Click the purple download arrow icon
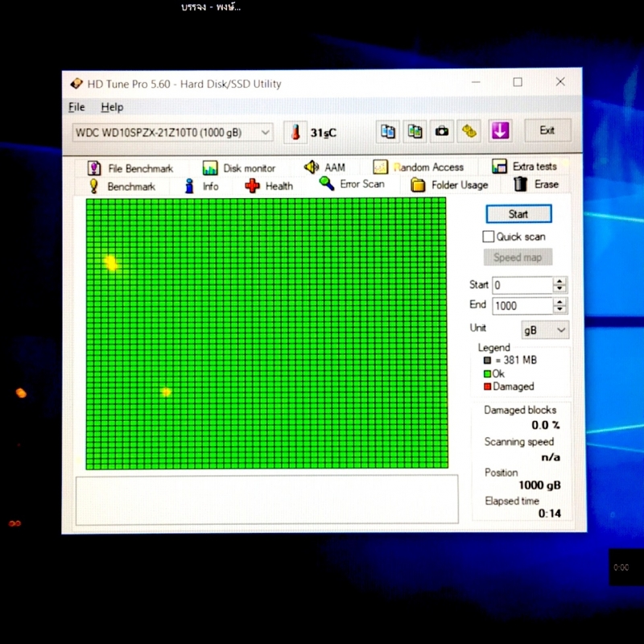This screenshot has width=644, height=644. coord(500,131)
